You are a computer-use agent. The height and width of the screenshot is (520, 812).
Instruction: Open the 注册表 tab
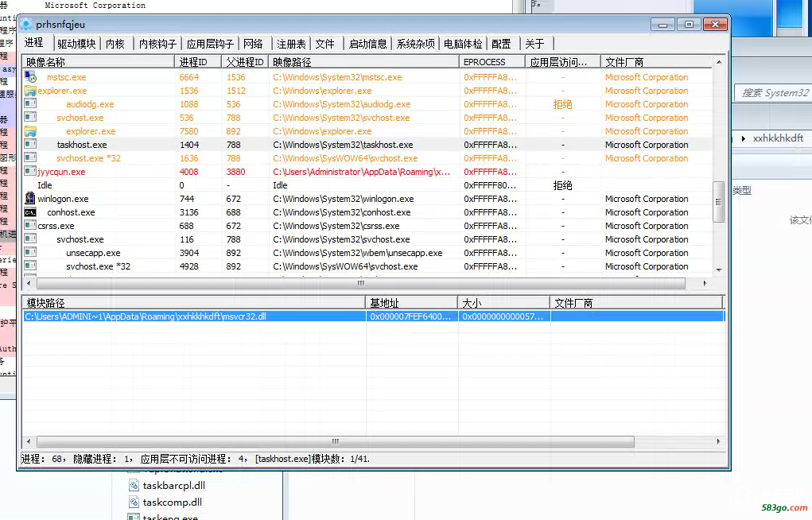pos(291,44)
